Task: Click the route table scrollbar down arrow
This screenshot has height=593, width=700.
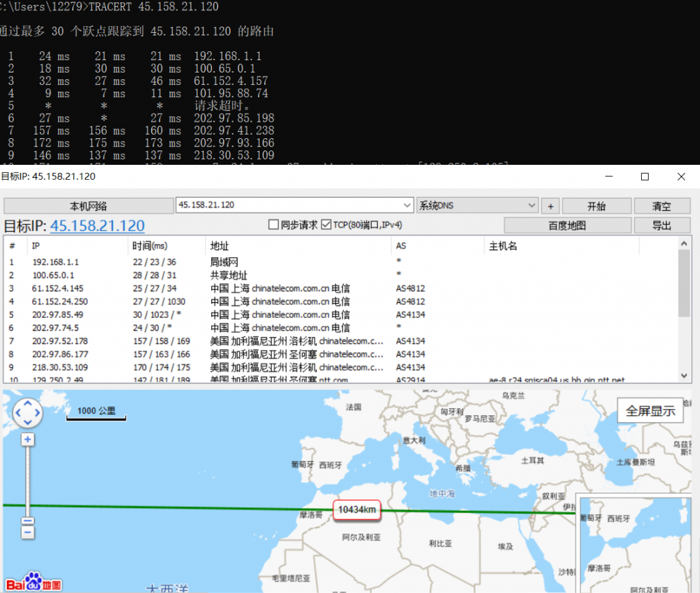Action: 684,375
